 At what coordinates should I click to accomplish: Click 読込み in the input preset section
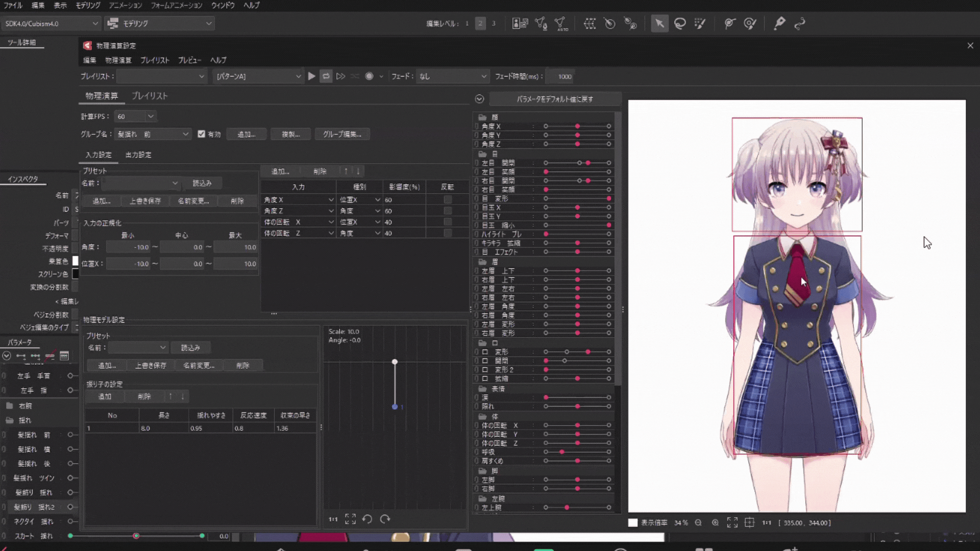pos(202,183)
